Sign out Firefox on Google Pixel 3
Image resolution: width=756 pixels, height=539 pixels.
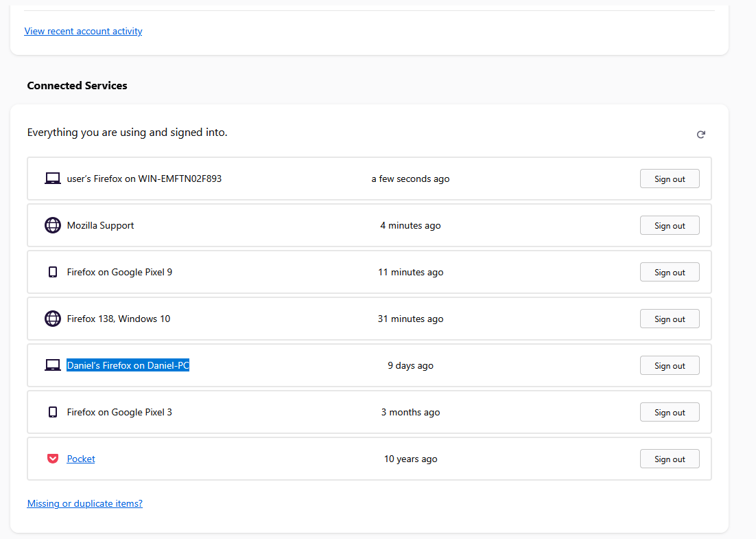pos(670,413)
